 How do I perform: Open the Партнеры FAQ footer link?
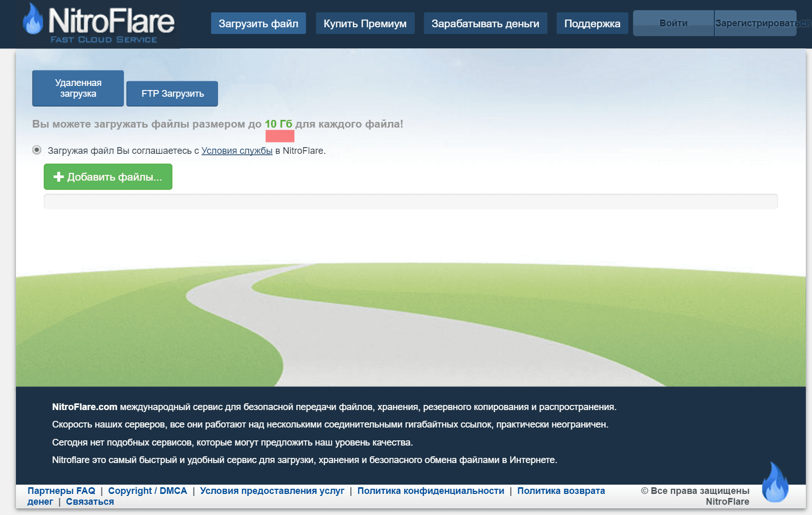(x=61, y=491)
